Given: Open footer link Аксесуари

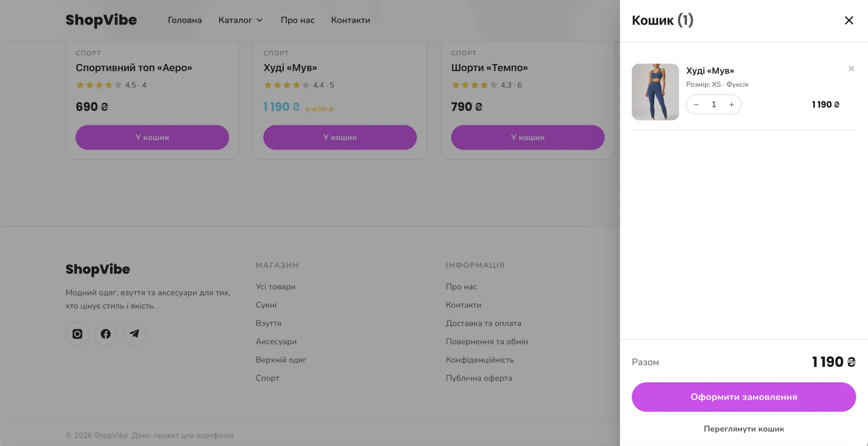Looking at the screenshot, I should pos(276,342).
